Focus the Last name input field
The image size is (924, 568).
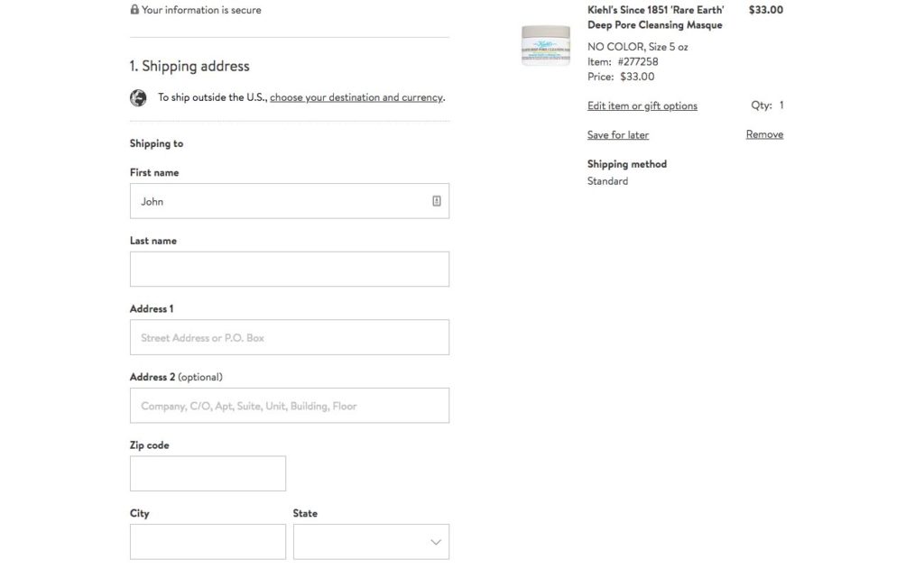pyautogui.click(x=290, y=269)
